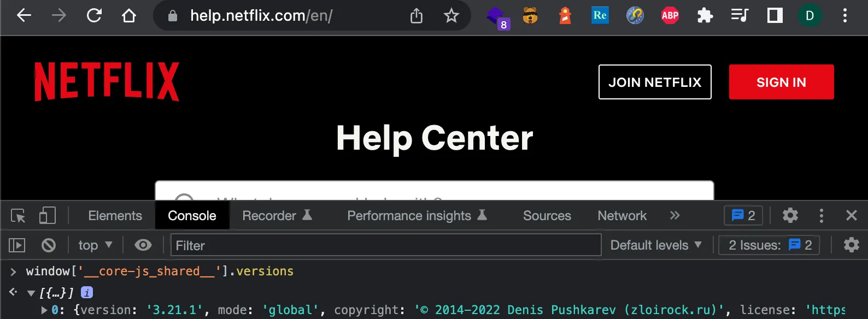This screenshot has width=868, height=319.
Task: Switch to the Recorder tab
Action: (277, 216)
